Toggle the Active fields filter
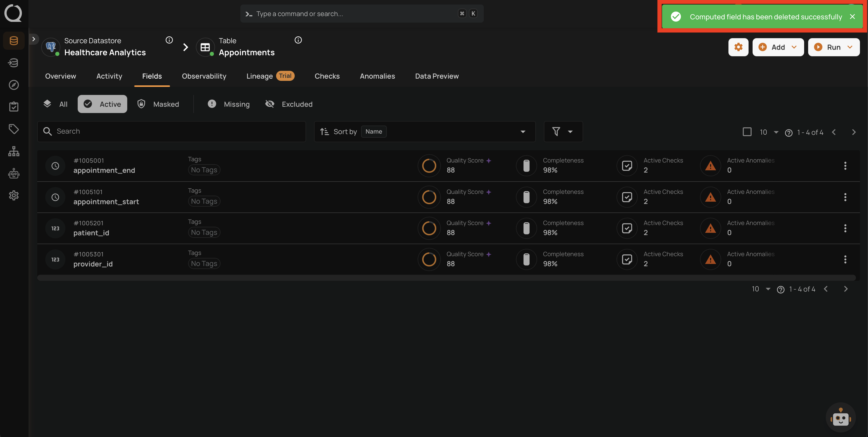 coord(102,104)
